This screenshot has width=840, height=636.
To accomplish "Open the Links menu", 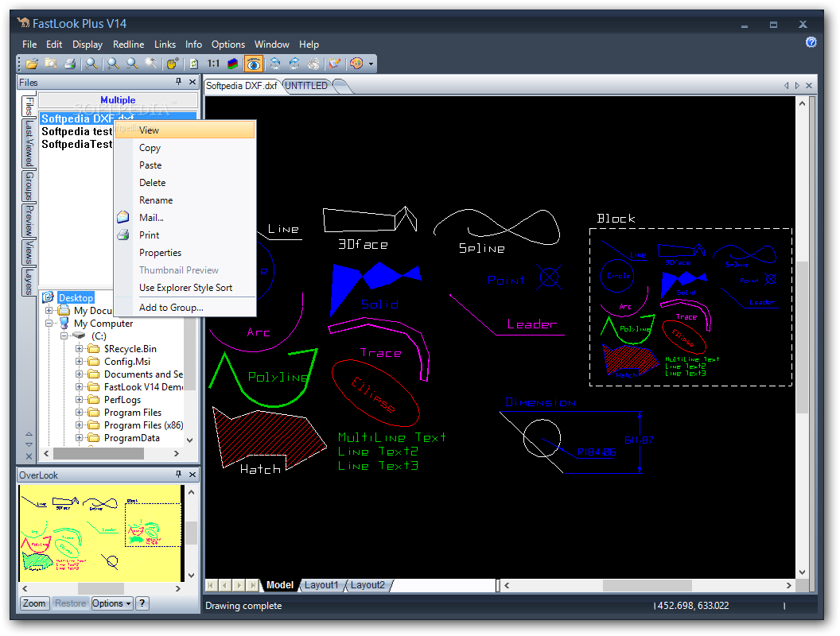I will click(x=165, y=45).
